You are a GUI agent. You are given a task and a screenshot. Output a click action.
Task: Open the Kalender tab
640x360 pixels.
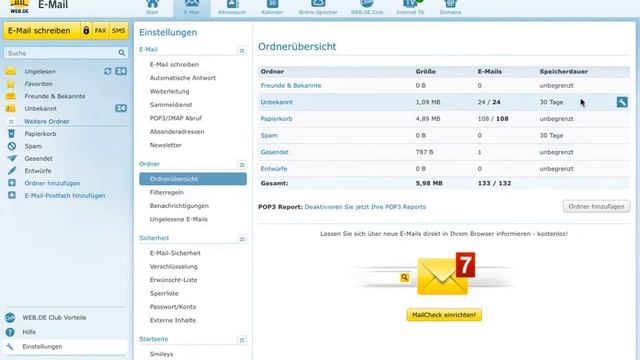(x=272, y=8)
